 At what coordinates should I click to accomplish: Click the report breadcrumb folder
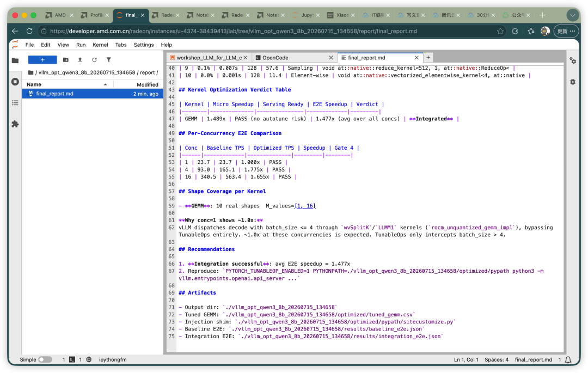point(148,72)
